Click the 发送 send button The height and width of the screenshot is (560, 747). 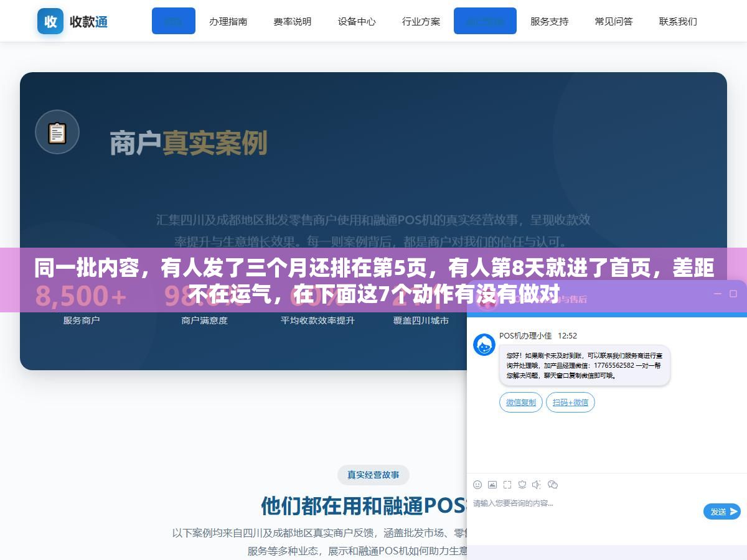[722, 511]
